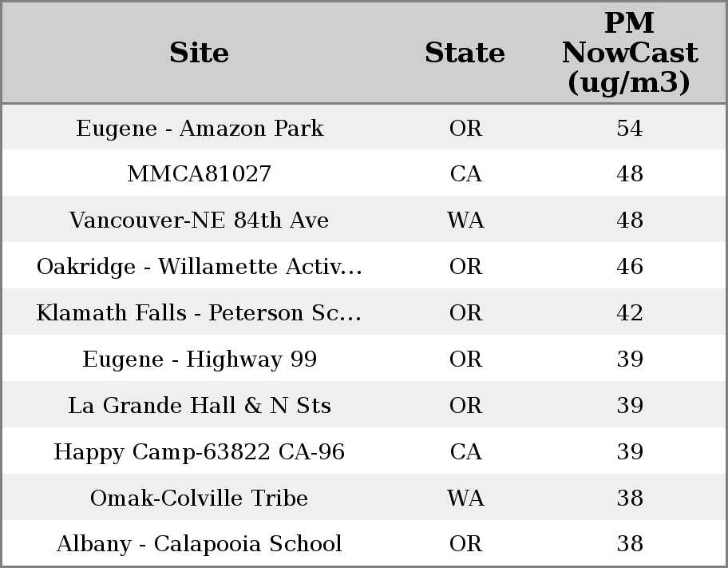Click the PM NowCast column header
Image resolution: width=728 pixels, height=568 pixels.
629,54
